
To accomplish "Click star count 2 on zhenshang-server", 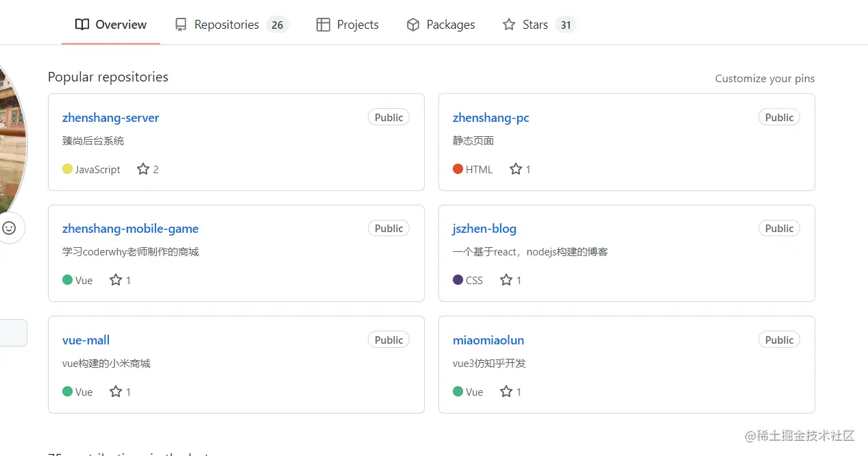I will [x=156, y=169].
